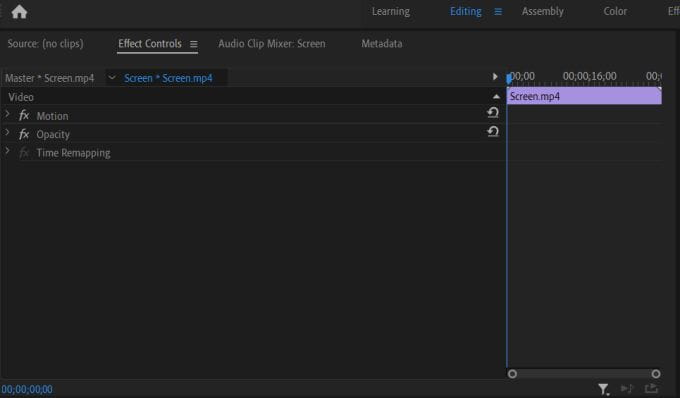Open the Source (no clips) tab

(x=45, y=43)
